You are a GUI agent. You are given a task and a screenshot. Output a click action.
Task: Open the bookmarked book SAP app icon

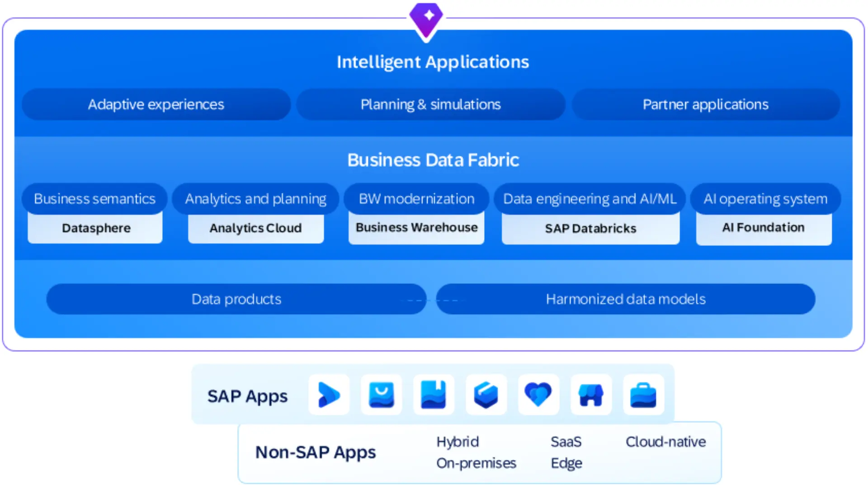coord(434,395)
